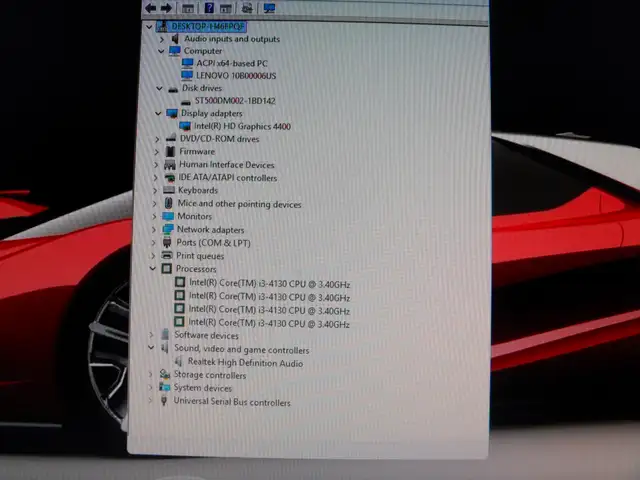
Task: Expand Universal Serial Bus controllers chevron
Action: coord(150,400)
